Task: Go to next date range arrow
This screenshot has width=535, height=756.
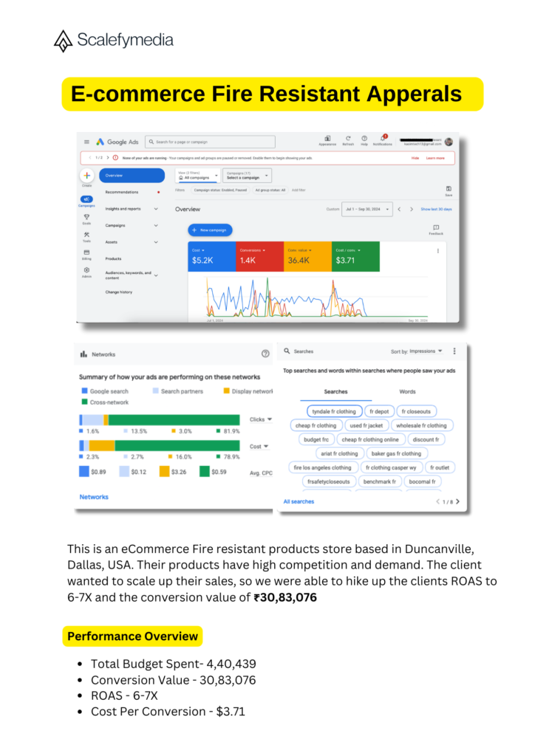Action: 412,209
